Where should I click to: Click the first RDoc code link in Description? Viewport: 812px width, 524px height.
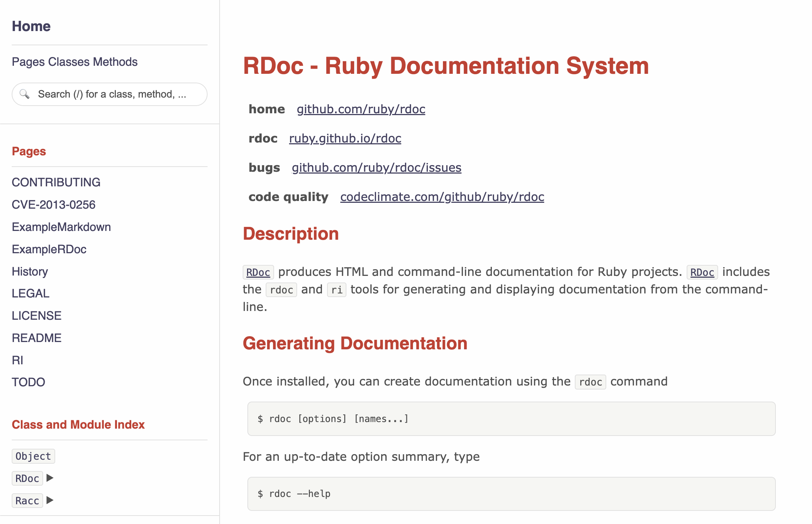pos(258,272)
